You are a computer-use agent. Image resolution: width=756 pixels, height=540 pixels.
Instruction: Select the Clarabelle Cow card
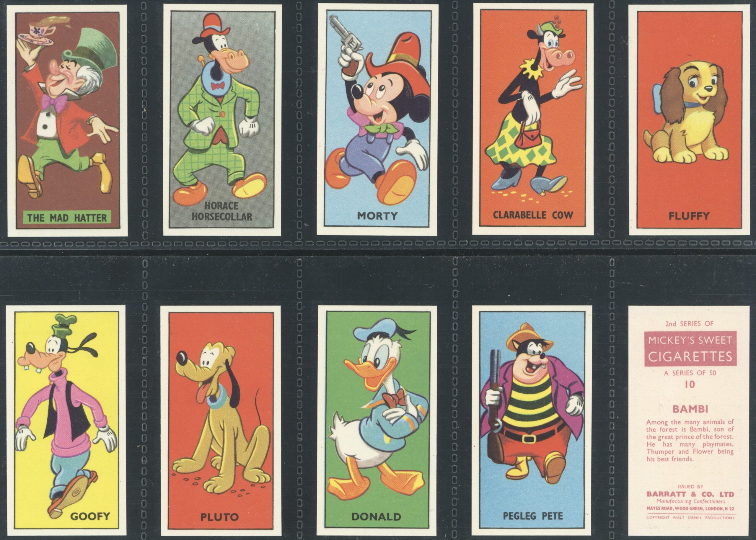point(533,120)
